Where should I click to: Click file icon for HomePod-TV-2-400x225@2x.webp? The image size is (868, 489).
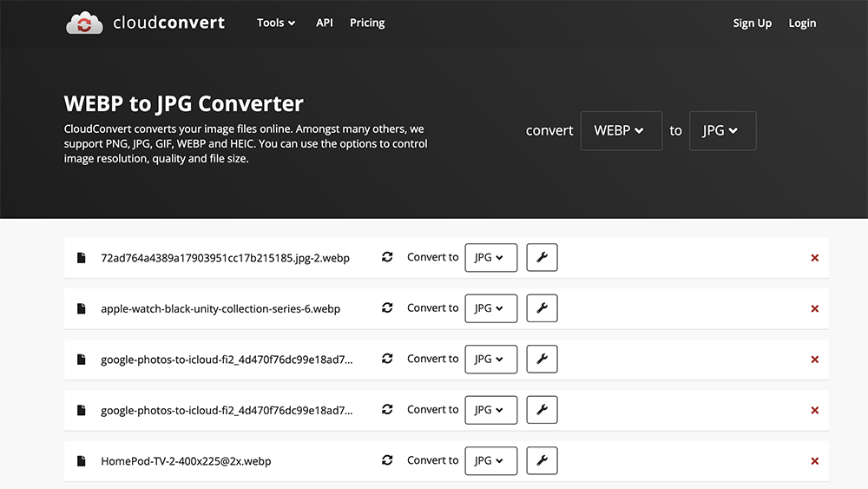82,460
